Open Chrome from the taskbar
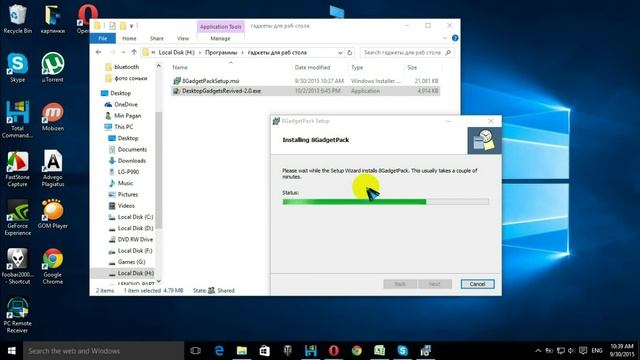 click(357, 351)
